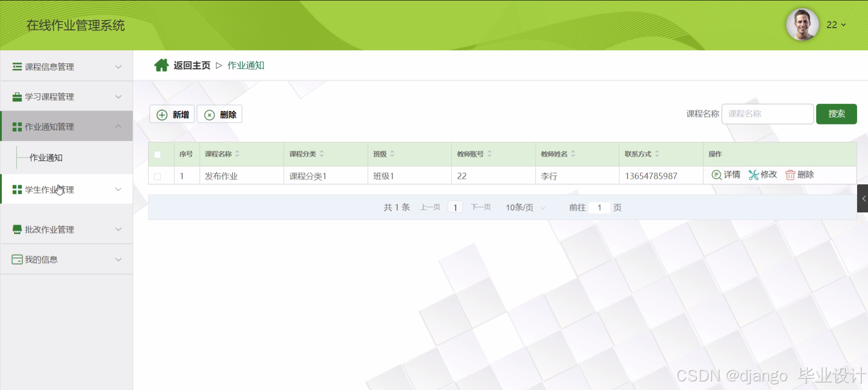Click the 我的信息 card icon
The height and width of the screenshot is (390, 868).
click(17, 260)
